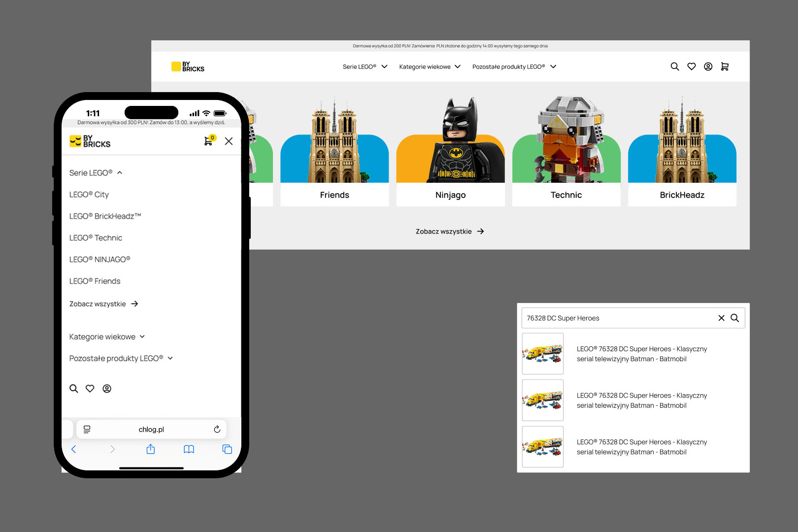Open the BrickHeadz category card
Image resolution: width=798 pixels, height=532 pixels.
[x=682, y=151]
